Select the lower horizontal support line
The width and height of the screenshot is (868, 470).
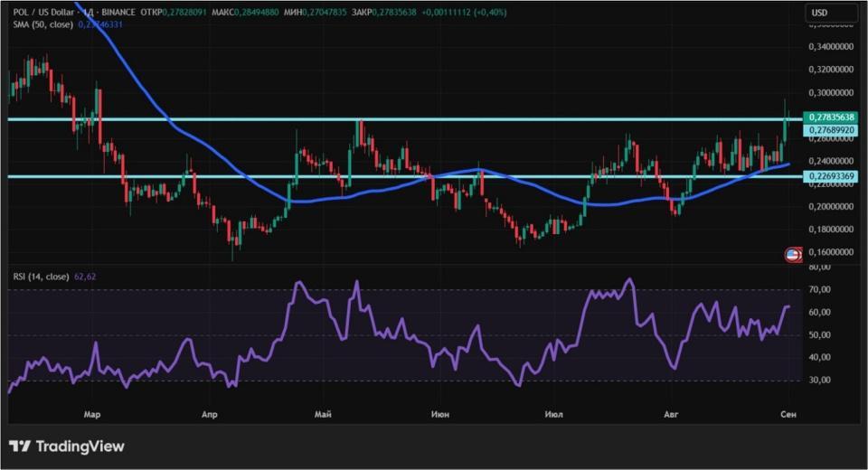coord(404,176)
